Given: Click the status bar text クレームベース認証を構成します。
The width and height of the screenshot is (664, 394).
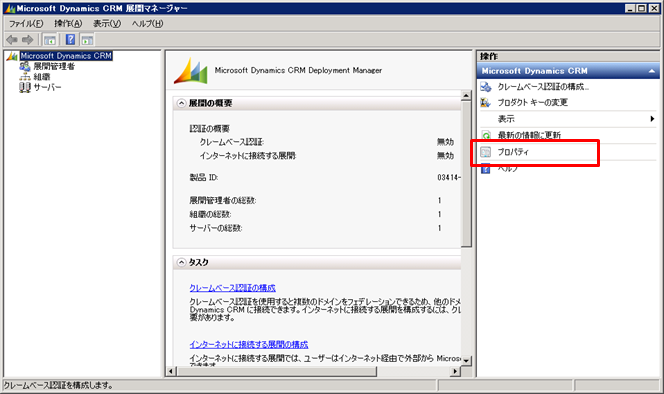Looking at the screenshot, I should click(x=58, y=386).
